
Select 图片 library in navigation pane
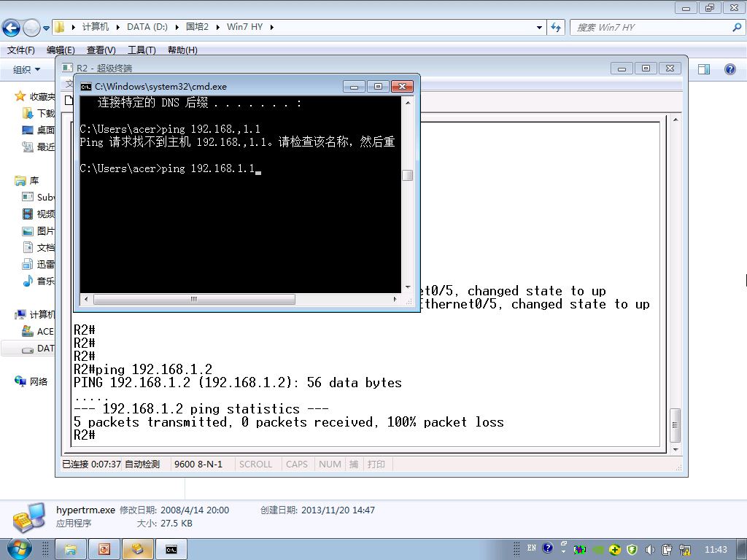coord(39,231)
